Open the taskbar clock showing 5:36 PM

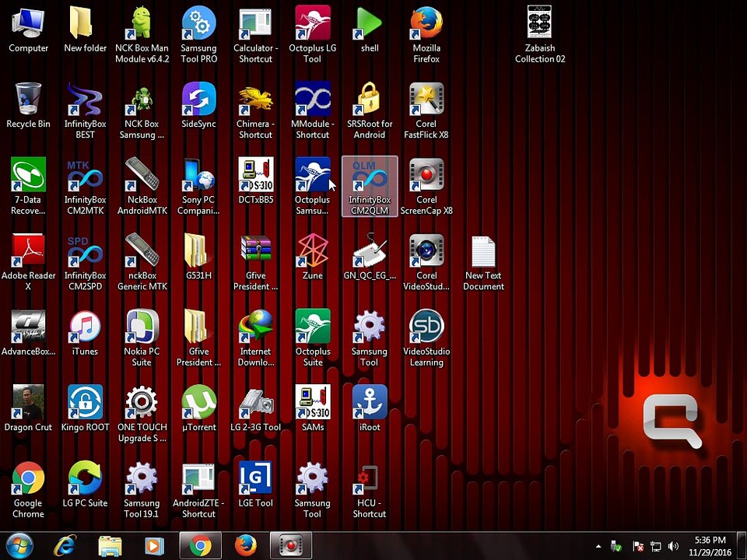[x=710, y=546]
